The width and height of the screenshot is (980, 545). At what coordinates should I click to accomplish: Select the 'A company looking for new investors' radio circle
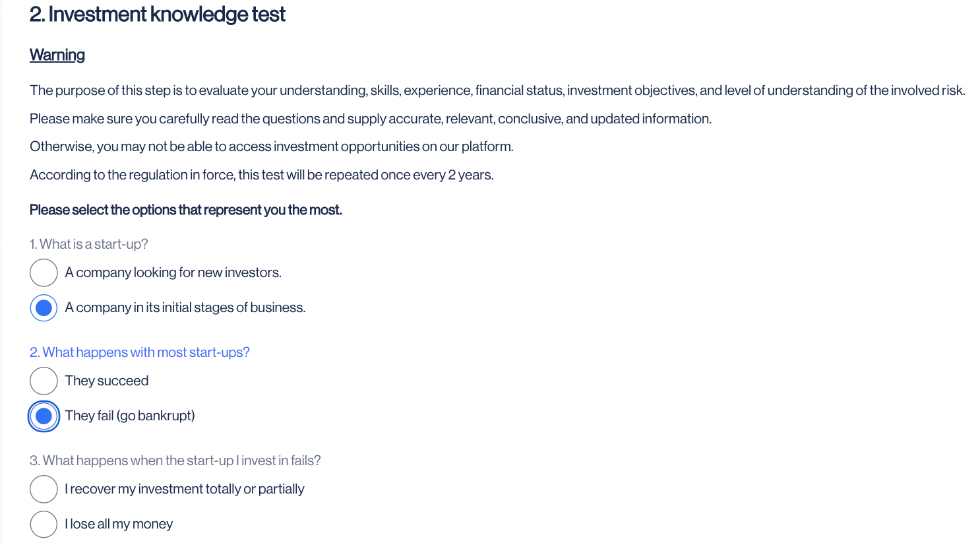[44, 272]
